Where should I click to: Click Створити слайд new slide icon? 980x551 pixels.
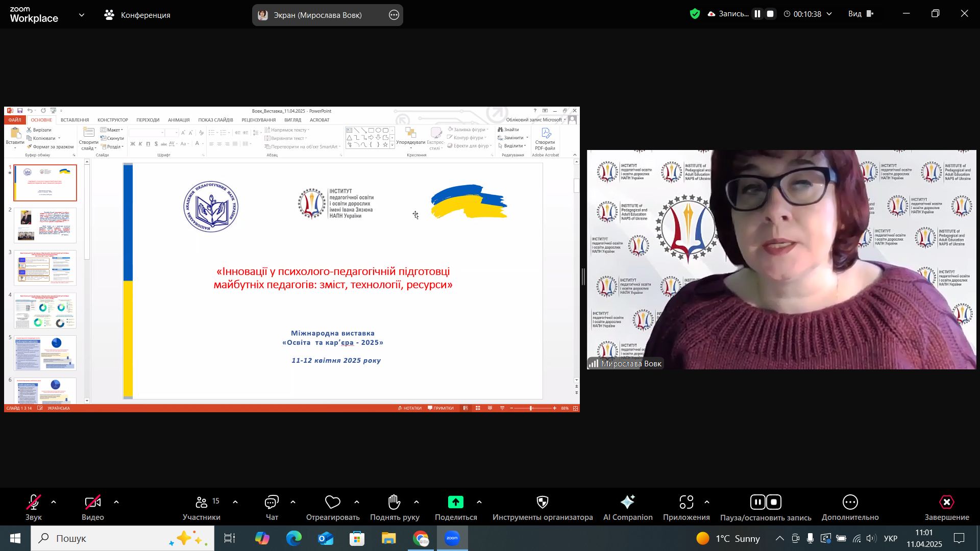[89, 133]
